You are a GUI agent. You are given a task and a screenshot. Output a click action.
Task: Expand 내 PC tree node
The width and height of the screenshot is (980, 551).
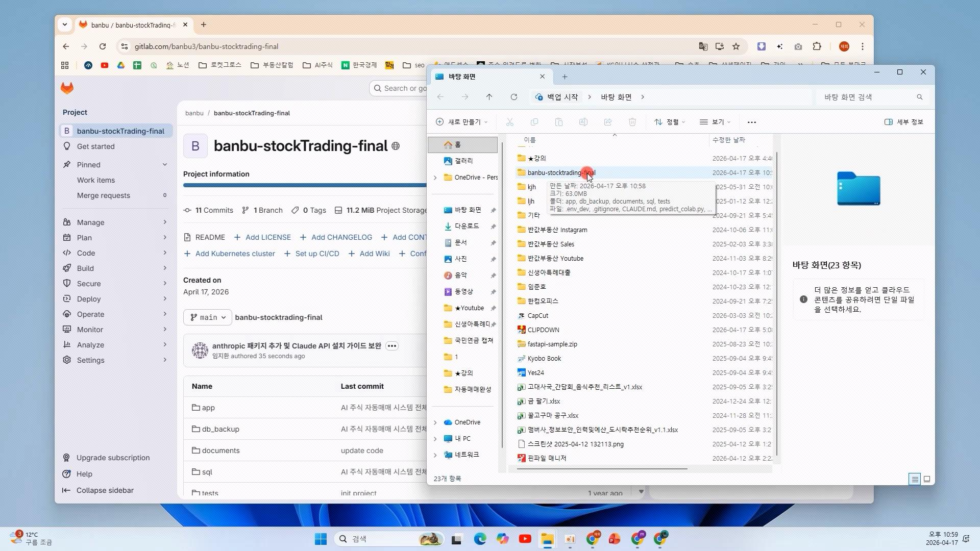[435, 439]
